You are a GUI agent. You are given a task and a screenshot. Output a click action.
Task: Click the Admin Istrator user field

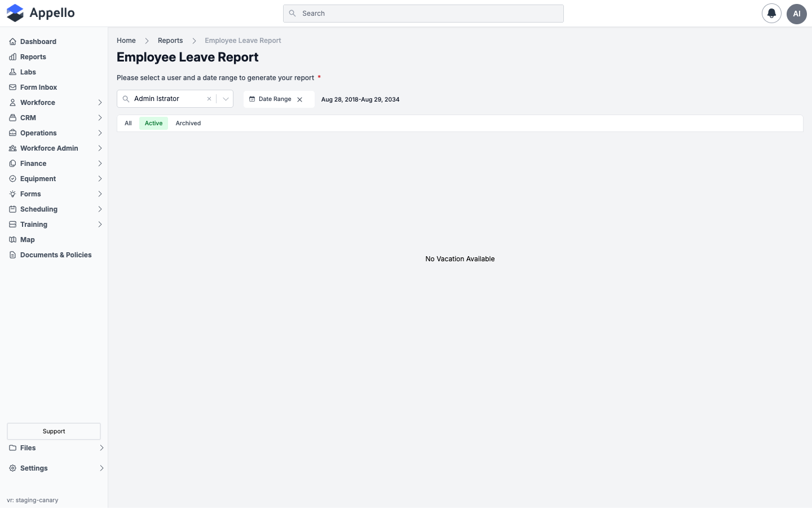(175, 99)
